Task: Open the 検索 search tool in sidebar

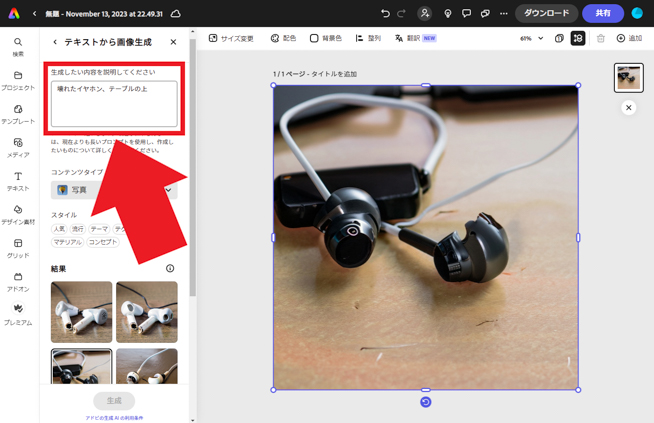Action: pos(18,46)
